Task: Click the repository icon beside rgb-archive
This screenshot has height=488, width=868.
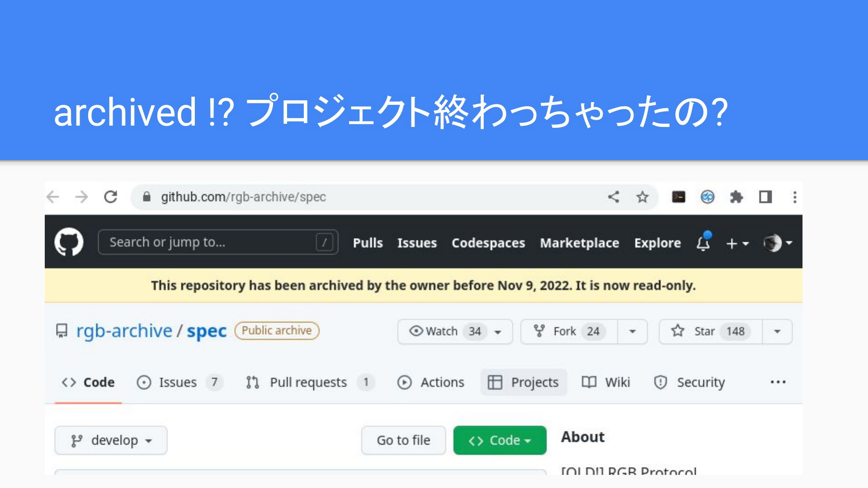Action: (x=61, y=331)
